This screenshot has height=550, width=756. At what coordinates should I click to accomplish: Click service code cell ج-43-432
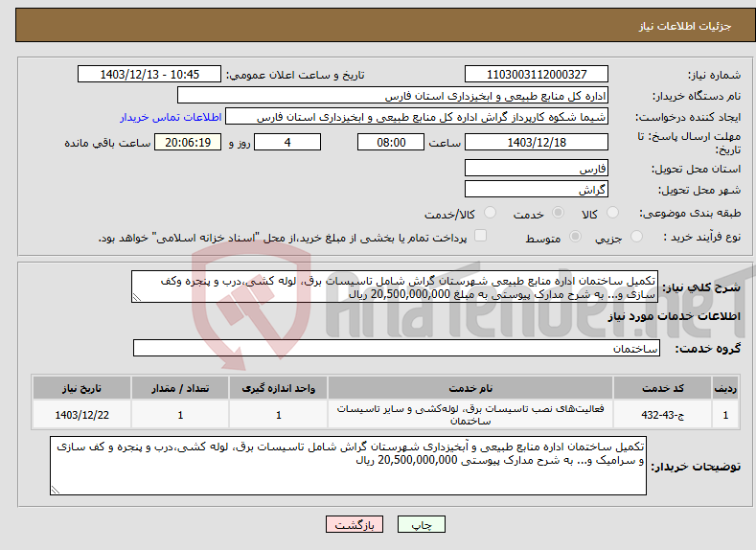pos(662,415)
